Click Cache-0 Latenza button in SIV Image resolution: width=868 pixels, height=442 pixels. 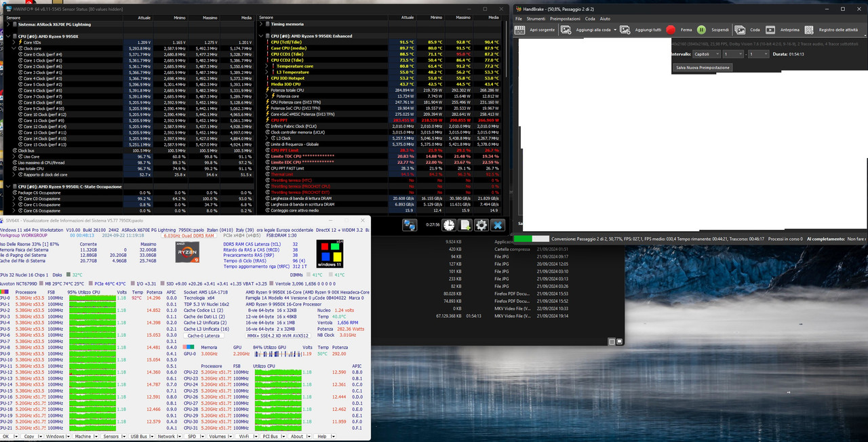[203, 336]
